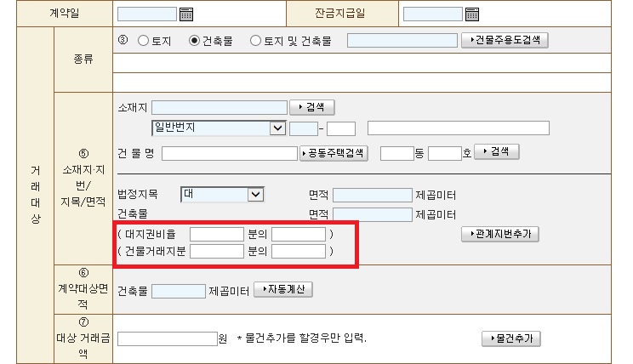Screen dimensions: 633x364
Task: Select the 건축물 radio button
Action: (x=194, y=41)
